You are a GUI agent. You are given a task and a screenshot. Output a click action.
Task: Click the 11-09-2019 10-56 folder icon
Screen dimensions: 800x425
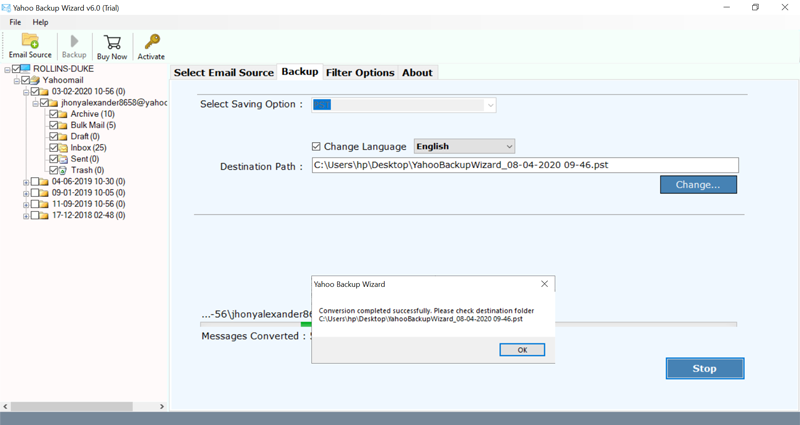click(44, 204)
